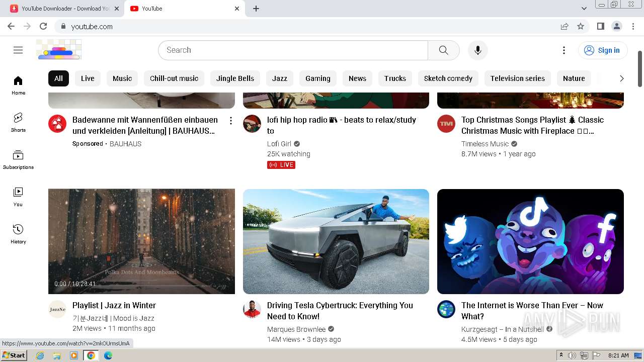The height and width of the screenshot is (362, 644).
Task: Select the Nature filter chip
Action: coord(574,78)
